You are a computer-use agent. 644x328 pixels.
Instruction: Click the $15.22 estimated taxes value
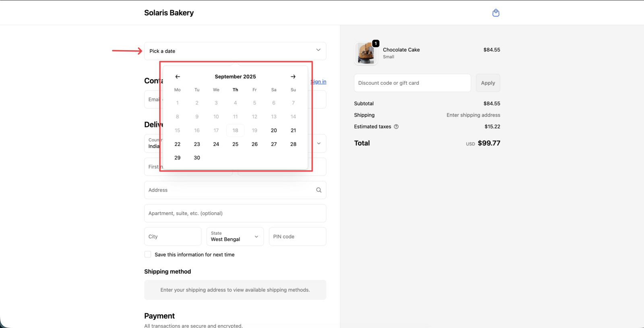(492, 127)
